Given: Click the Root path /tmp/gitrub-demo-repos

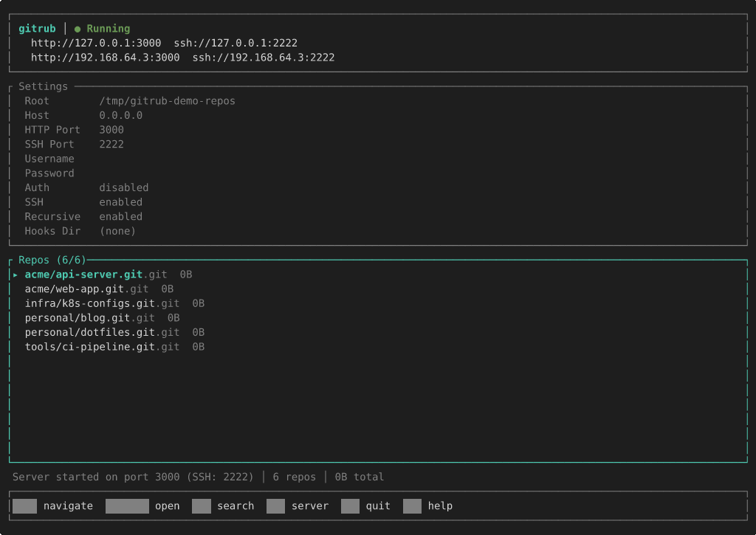Looking at the screenshot, I should (167, 100).
